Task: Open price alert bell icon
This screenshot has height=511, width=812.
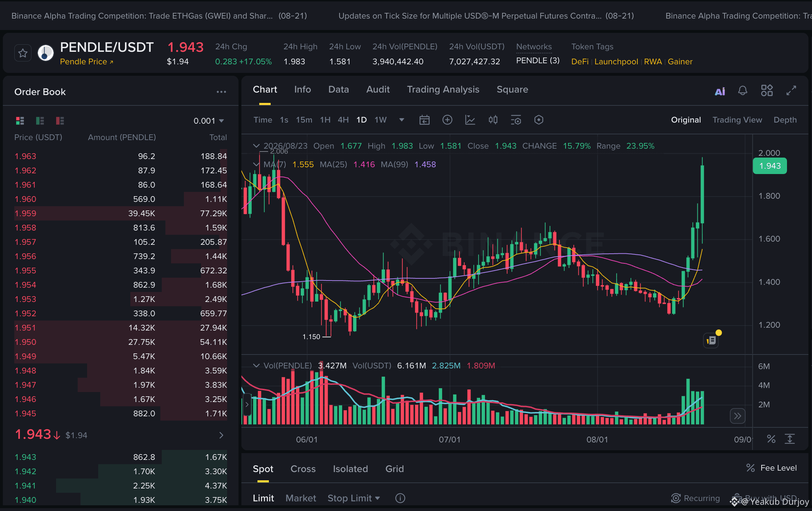Action: pyautogui.click(x=743, y=91)
